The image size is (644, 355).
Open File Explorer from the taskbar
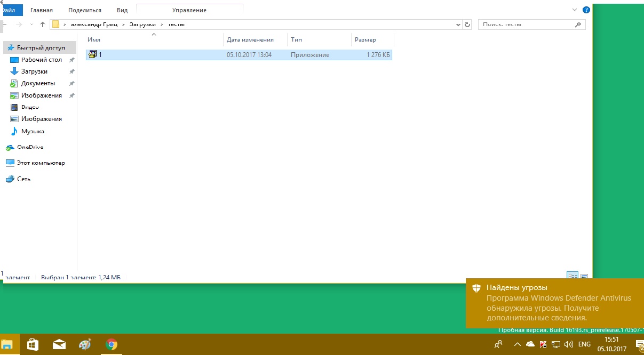coord(8,344)
